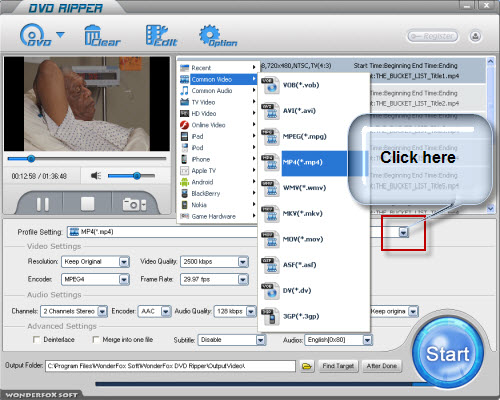Image resolution: width=500 pixels, height=400 pixels.
Task: Choose the ASF(*.asf) format icon
Action: (270, 265)
